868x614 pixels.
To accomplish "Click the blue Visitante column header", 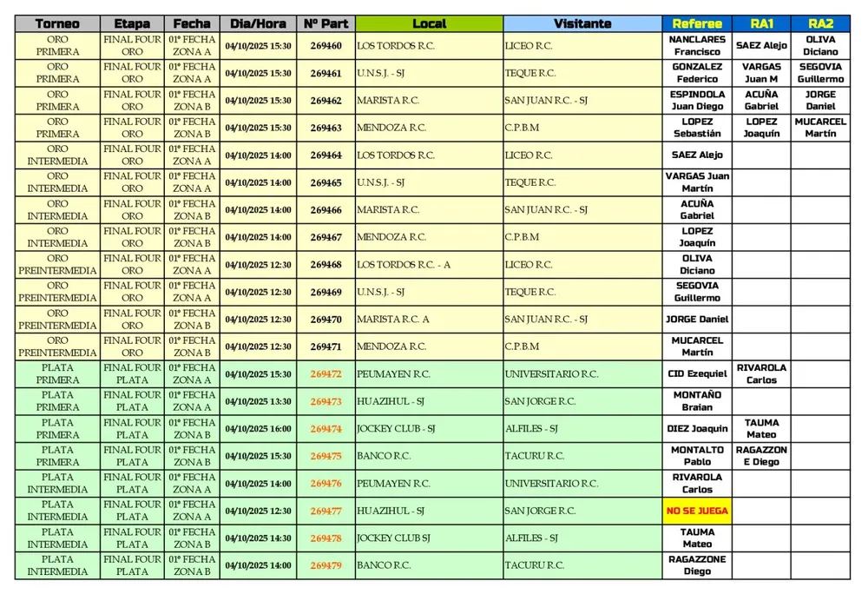I will click(582, 24).
